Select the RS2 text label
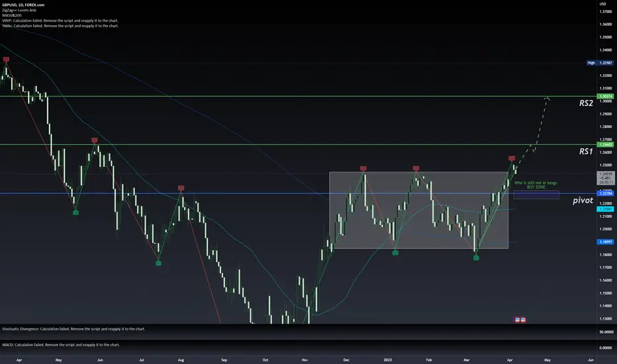The height and width of the screenshot is (364, 617). 586,103
